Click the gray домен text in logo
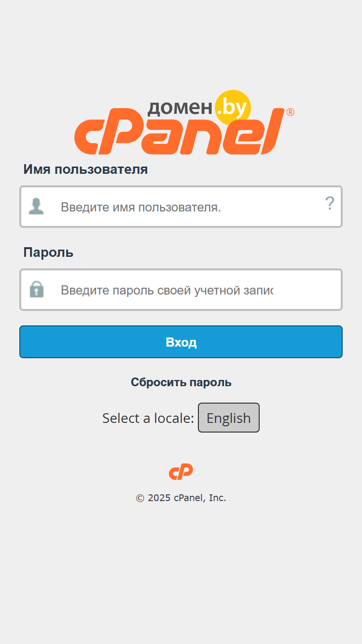 pyautogui.click(x=180, y=107)
